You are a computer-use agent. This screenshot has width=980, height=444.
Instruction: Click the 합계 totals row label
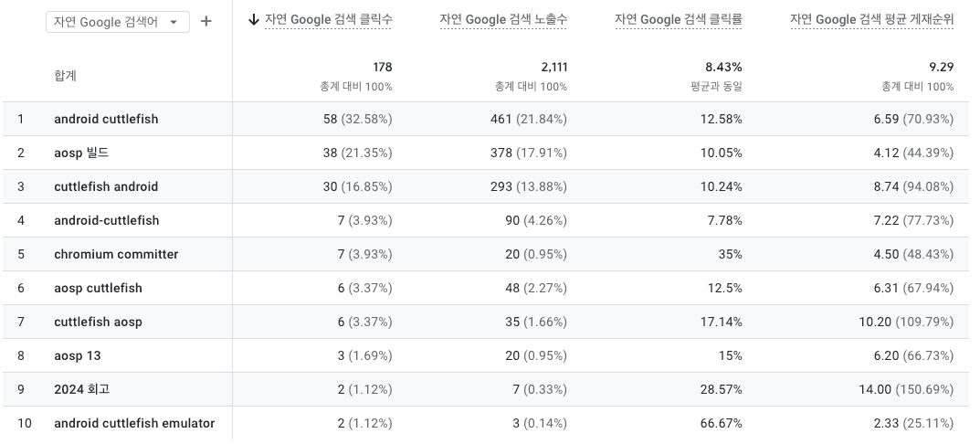65,76
